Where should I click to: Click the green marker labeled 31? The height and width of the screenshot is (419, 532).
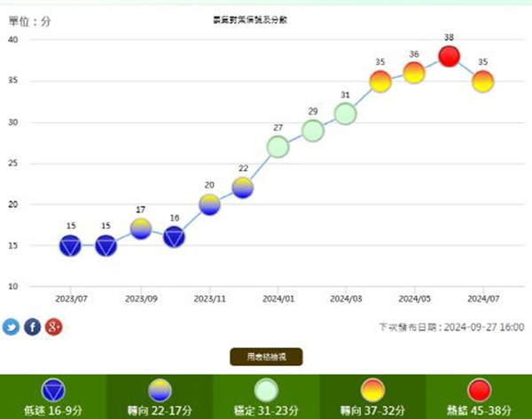point(346,114)
